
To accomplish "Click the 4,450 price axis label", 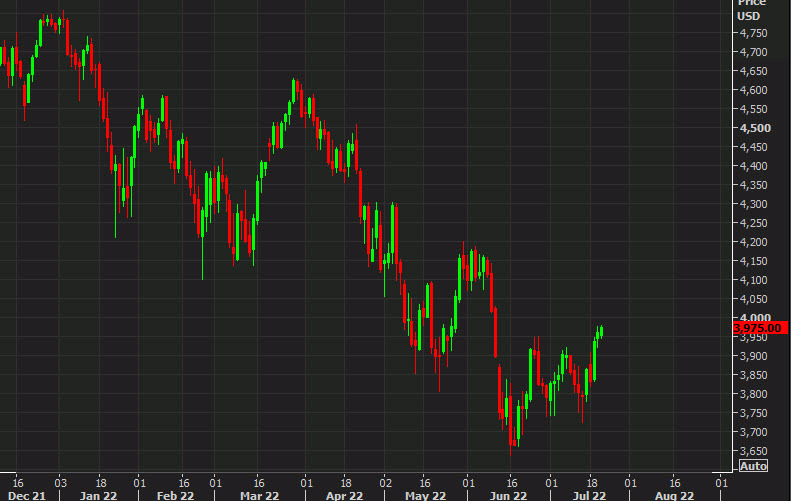I will tap(753, 147).
